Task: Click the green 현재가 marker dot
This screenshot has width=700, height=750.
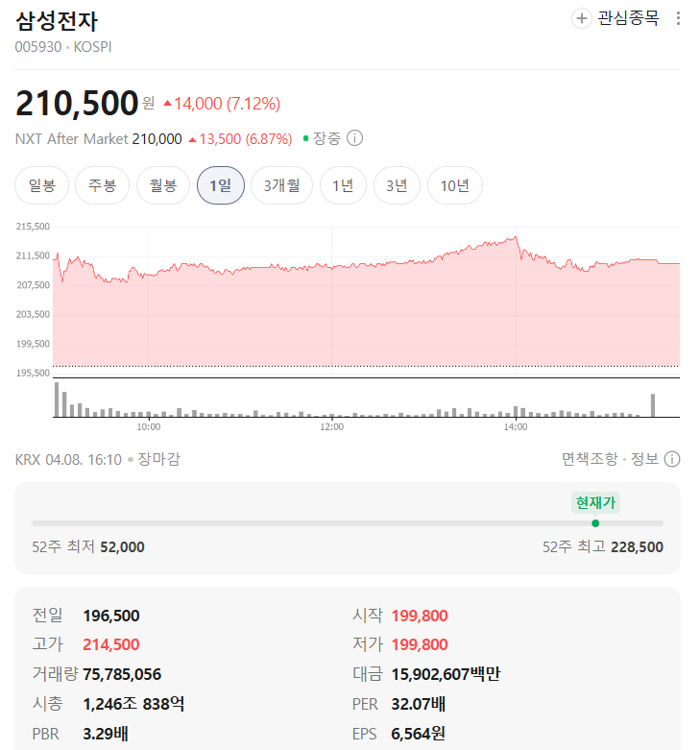Action: (595, 523)
